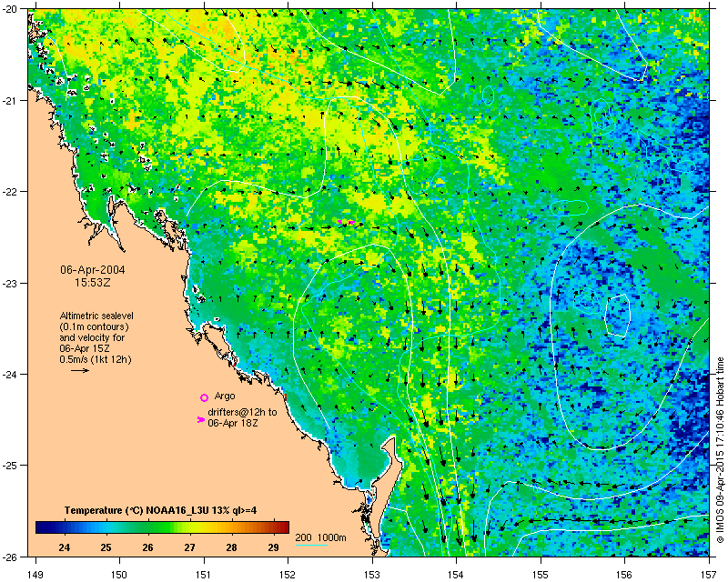Click colorbar tick label 29

click(274, 547)
